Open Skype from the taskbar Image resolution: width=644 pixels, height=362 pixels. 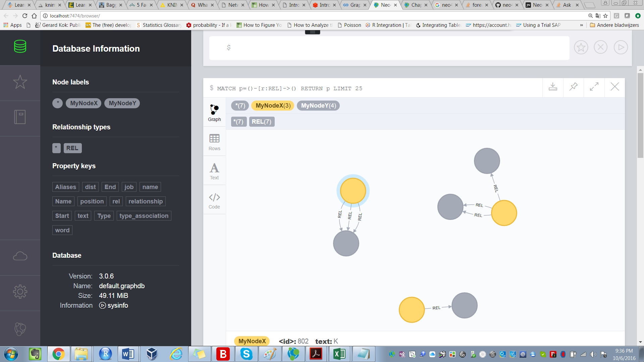point(246,354)
